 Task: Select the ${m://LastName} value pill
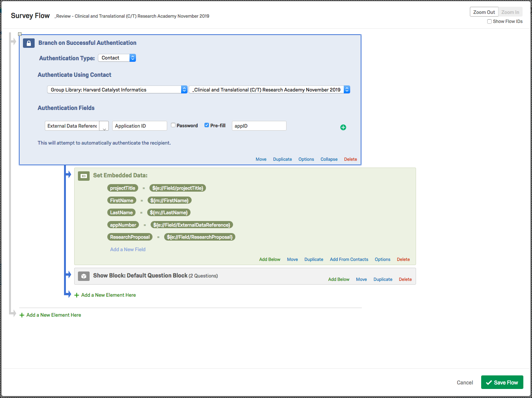coord(169,213)
